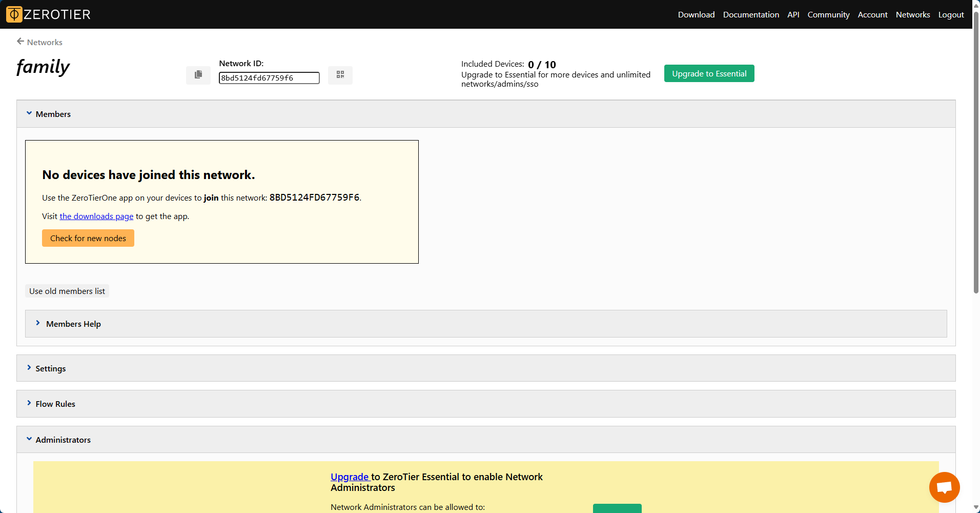Show the network QR code icon
Image resolution: width=980 pixels, height=513 pixels.
[340, 75]
